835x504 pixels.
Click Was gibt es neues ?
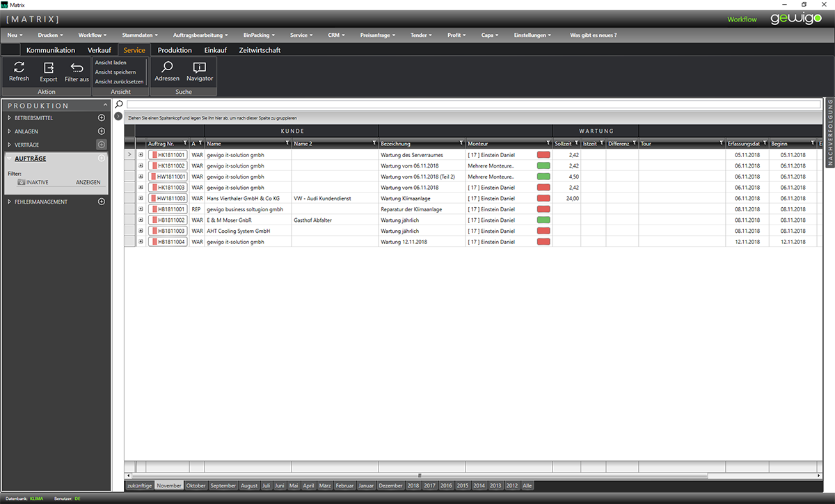pyautogui.click(x=593, y=35)
